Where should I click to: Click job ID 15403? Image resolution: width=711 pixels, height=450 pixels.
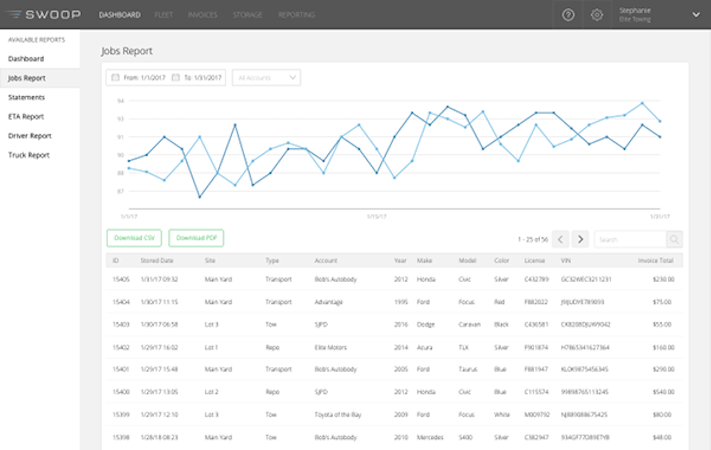pyautogui.click(x=121, y=325)
